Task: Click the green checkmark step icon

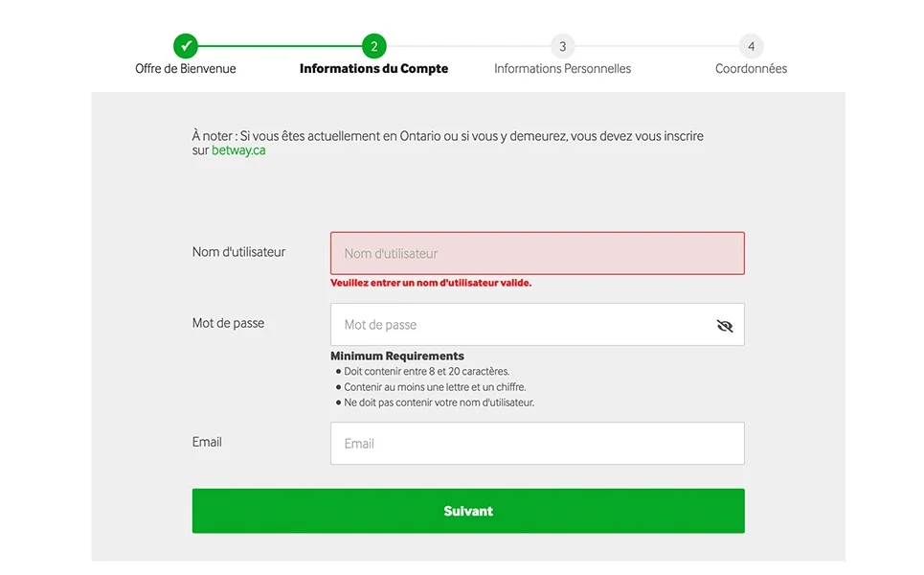Action: pyautogui.click(x=186, y=45)
